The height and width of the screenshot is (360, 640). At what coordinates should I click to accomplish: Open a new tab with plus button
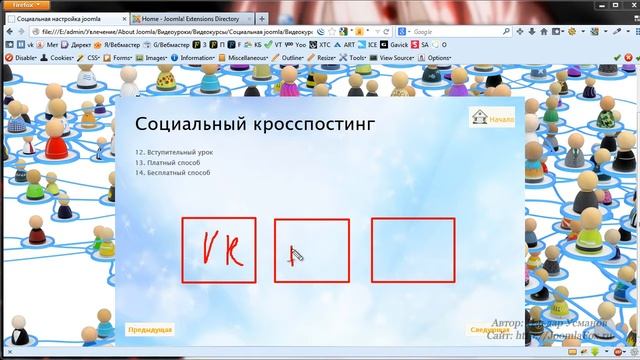coord(262,19)
